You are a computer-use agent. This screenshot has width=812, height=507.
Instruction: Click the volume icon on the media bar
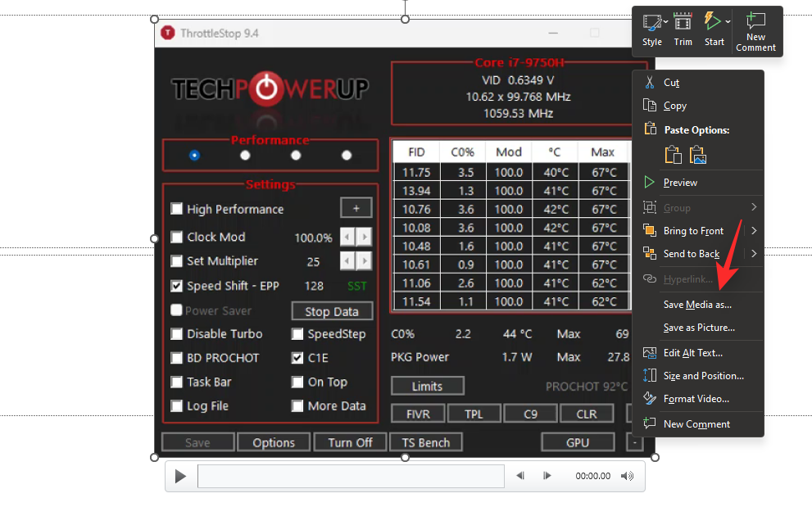pyautogui.click(x=627, y=475)
